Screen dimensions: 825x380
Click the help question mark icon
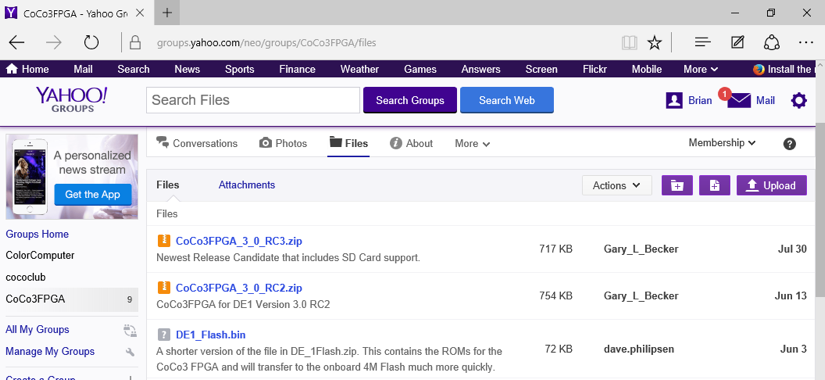click(x=789, y=144)
